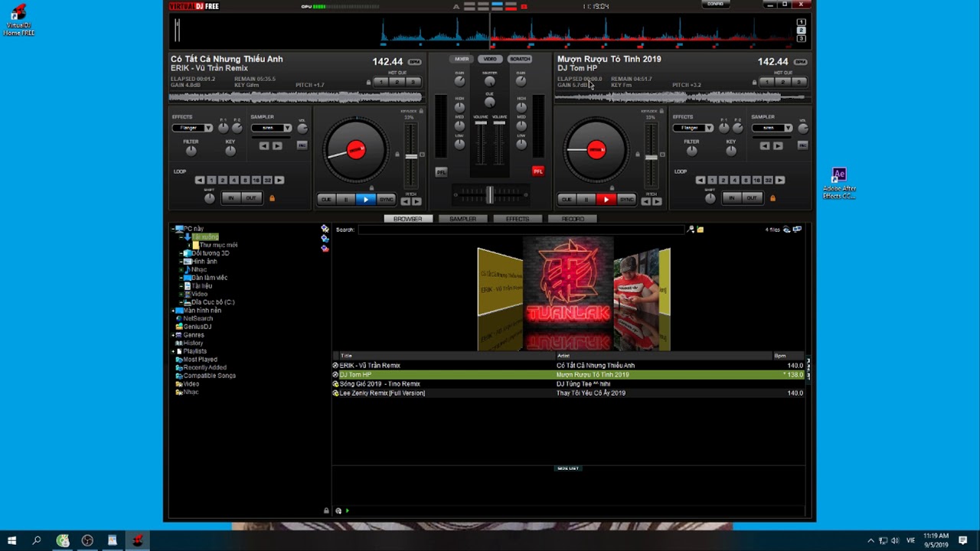
Task: Toggle right sampler REC button
Action: tap(802, 145)
